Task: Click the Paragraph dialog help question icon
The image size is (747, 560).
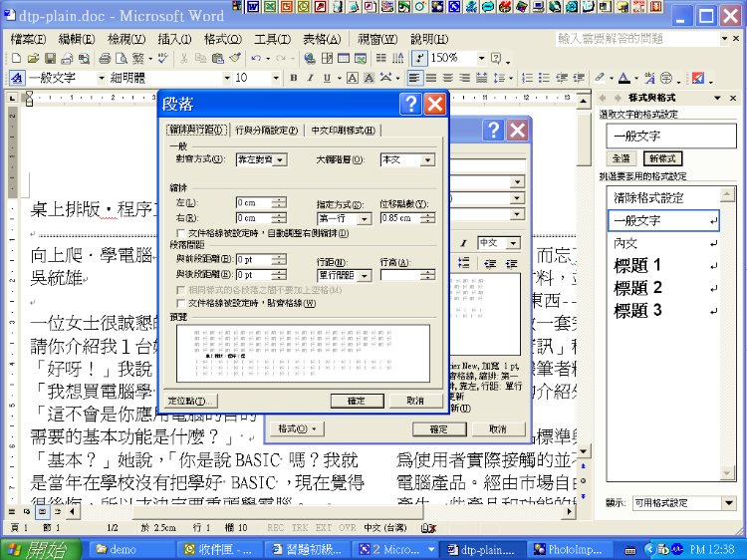Action: coord(410,104)
